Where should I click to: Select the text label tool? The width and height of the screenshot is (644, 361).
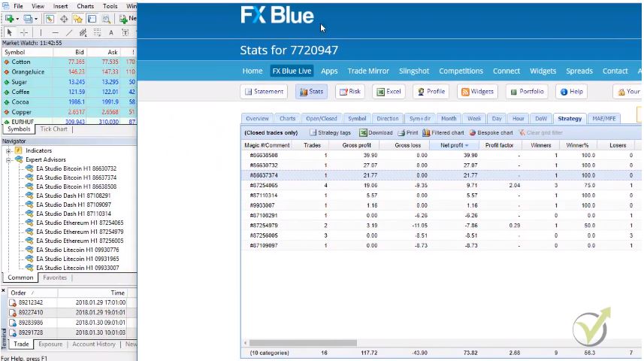click(x=125, y=32)
